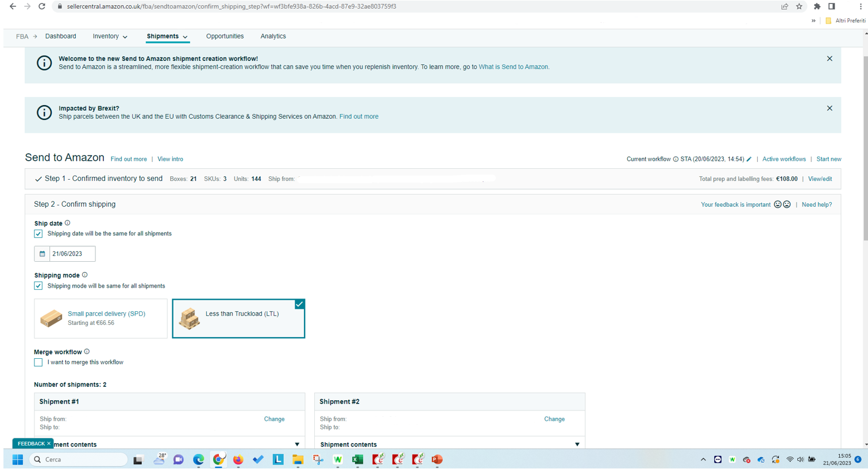Change Shipment #1 ship from address
The width and height of the screenshot is (868, 469).
coord(274,419)
